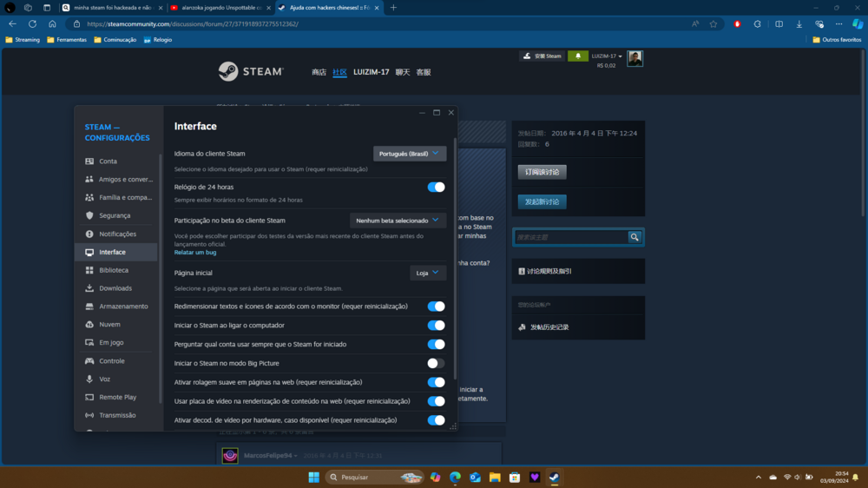
Task: Click the green notification bell icon
Action: pyautogui.click(x=577, y=56)
